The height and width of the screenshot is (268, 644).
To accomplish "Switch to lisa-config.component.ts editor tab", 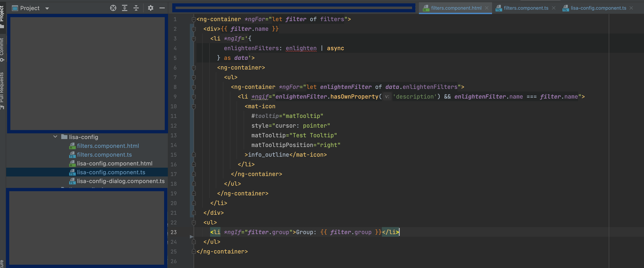I will 598,8.
